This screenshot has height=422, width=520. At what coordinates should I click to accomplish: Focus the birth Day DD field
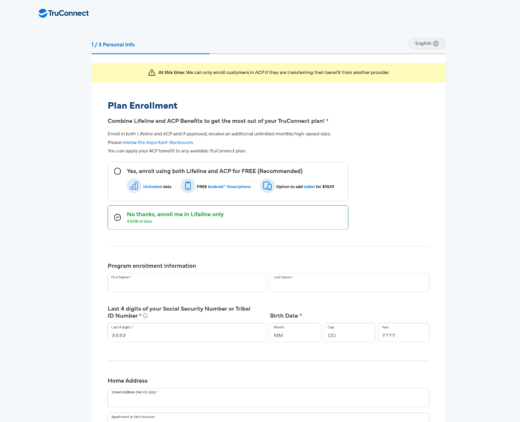(x=349, y=332)
